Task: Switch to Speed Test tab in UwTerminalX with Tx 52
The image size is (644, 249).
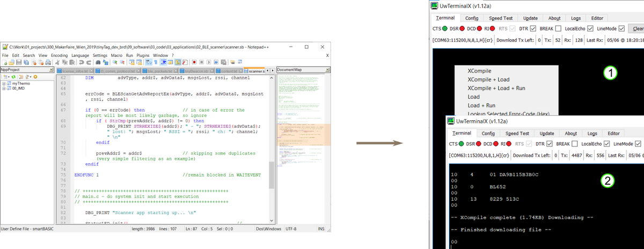Action: (x=501, y=18)
